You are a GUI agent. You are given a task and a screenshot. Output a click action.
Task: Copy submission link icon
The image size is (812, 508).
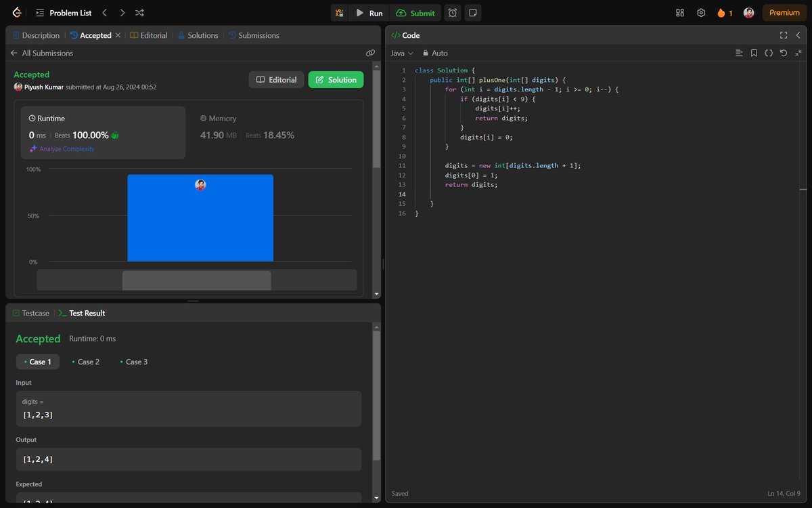(x=370, y=53)
